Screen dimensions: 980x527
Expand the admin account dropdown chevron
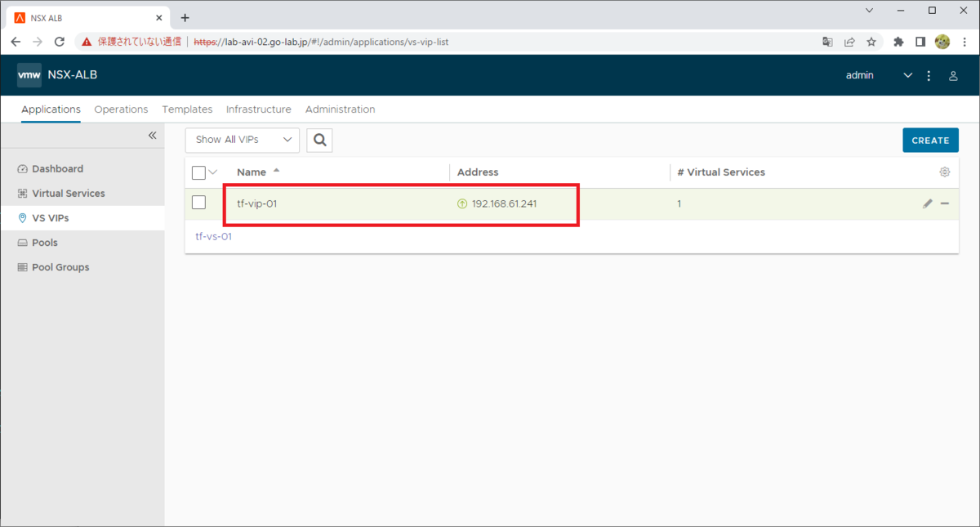(906, 75)
